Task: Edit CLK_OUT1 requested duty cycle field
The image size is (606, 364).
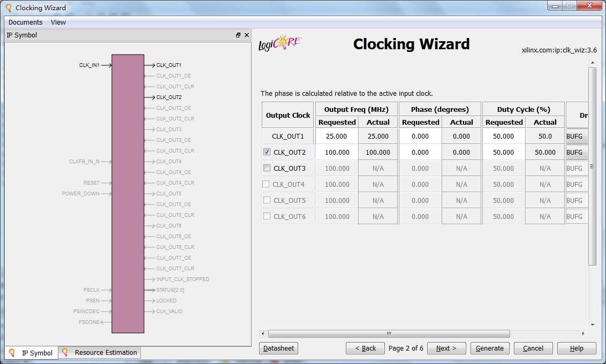Action: point(504,136)
